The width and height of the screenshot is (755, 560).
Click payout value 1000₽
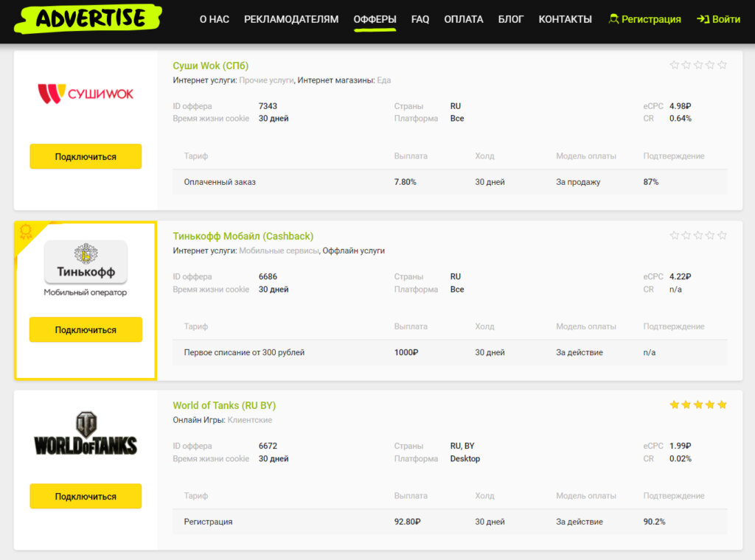[406, 352]
